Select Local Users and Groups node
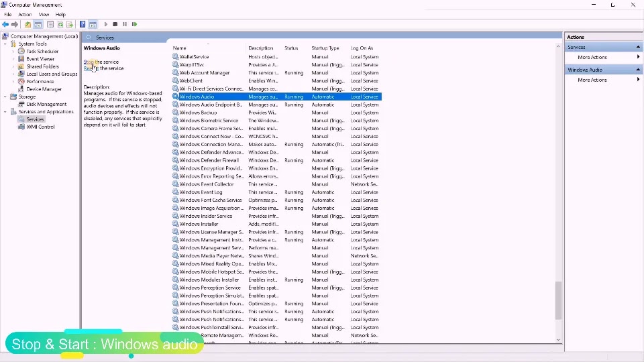This screenshot has width=644, height=362. (52, 74)
